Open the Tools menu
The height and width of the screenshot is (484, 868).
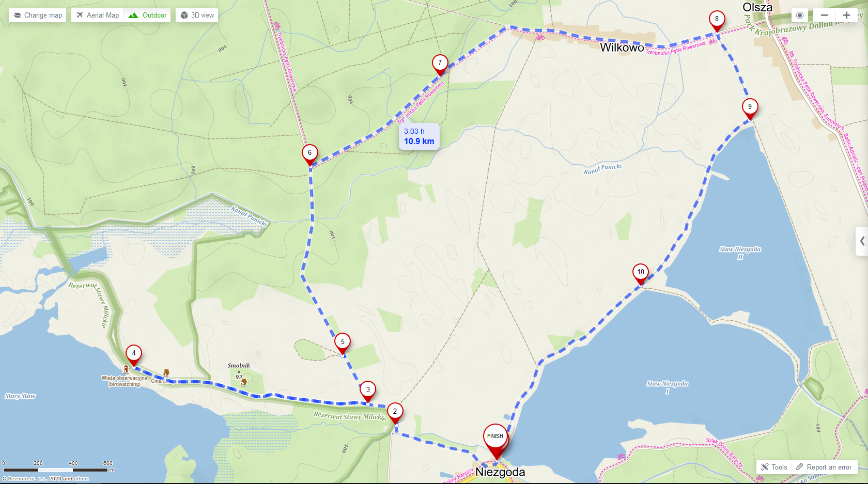click(774, 467)
